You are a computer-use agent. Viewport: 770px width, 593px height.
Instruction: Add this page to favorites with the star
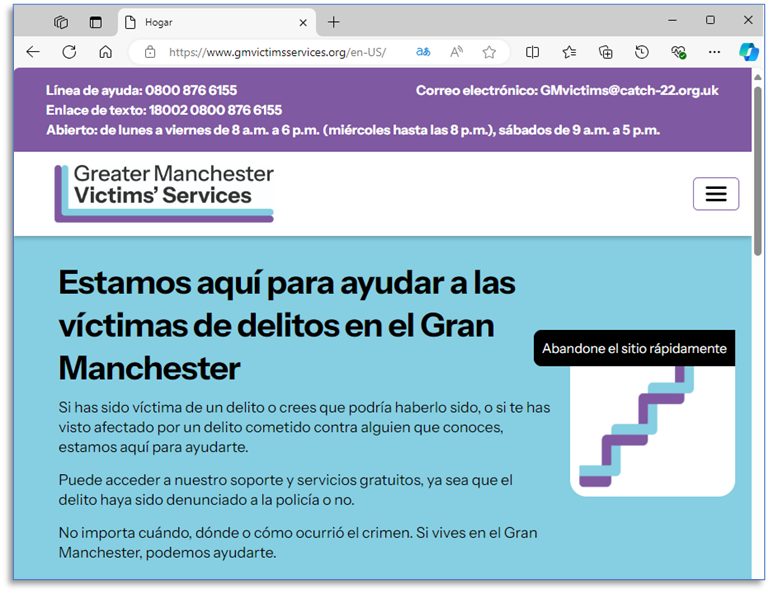(x=489, y=52)
